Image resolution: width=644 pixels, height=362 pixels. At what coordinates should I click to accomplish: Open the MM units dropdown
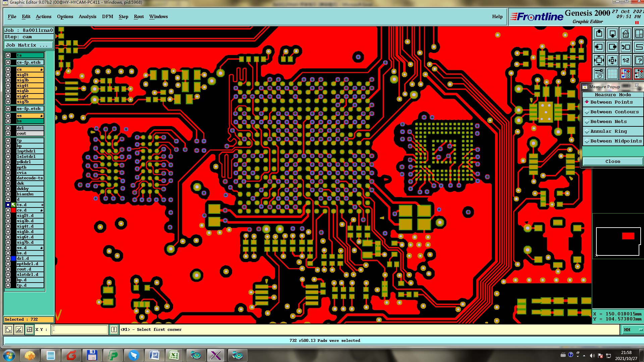(633, 330)
